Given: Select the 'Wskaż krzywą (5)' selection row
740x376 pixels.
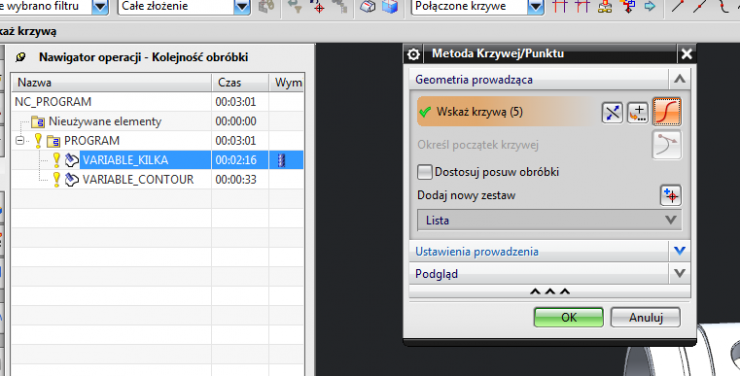Looking at the screenshot, I should [507, 112].
